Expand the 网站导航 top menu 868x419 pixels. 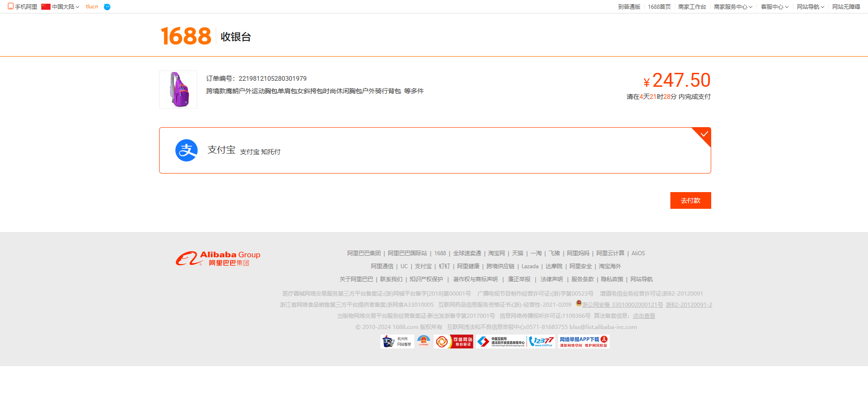tap(810, 7)
